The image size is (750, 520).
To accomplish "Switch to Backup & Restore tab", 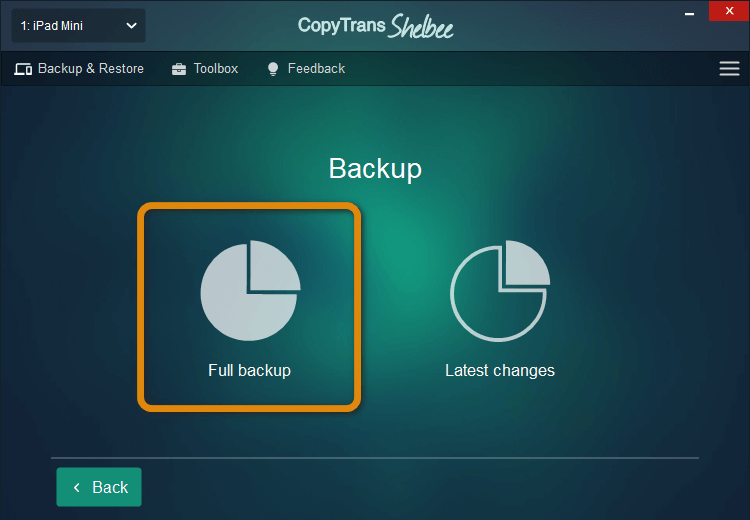I will [x=79, y=69].
